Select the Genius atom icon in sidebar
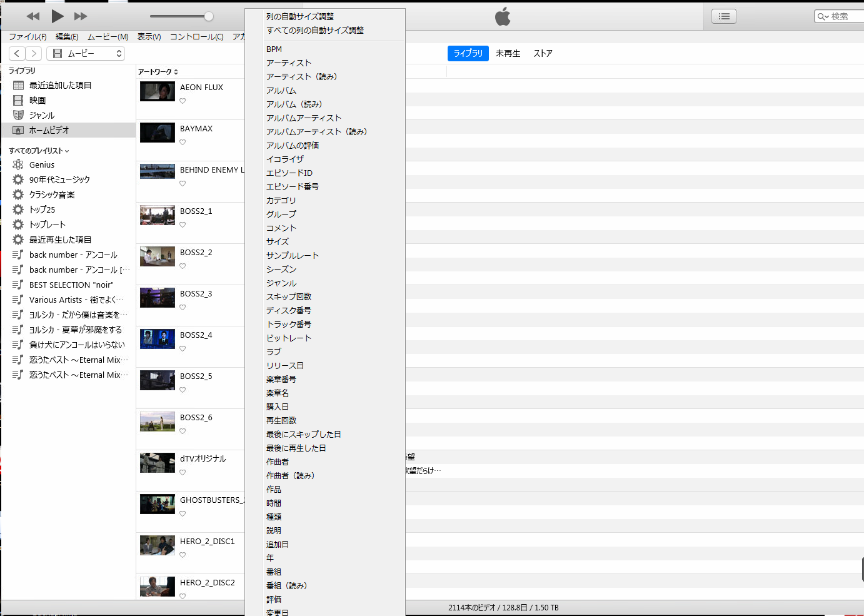Image resolution: width=864 pixels, height=616 pixels. pos(18,164)
